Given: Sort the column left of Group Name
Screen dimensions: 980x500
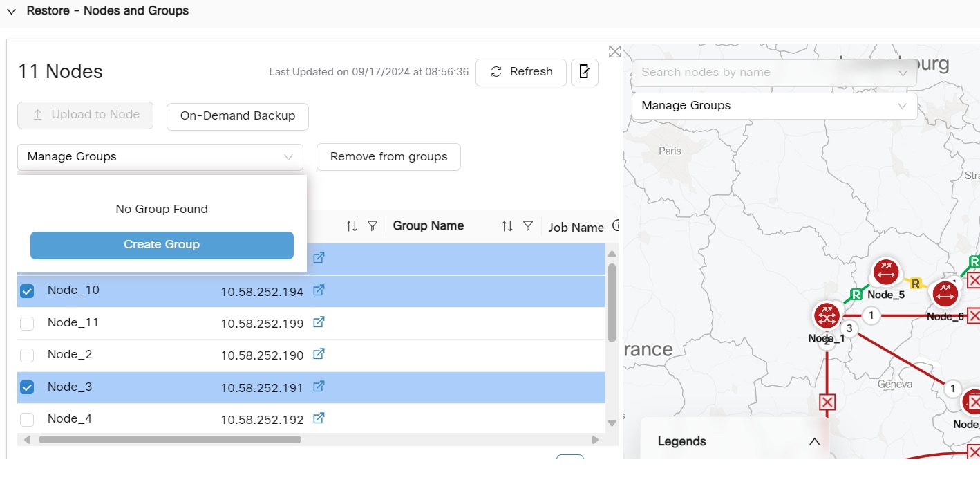Looking at the screenshot, I should (352, 226).
